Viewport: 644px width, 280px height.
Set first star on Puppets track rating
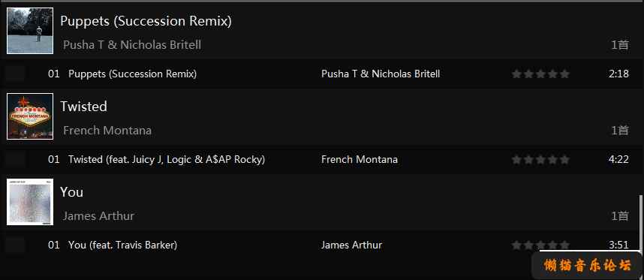(516, 74)
